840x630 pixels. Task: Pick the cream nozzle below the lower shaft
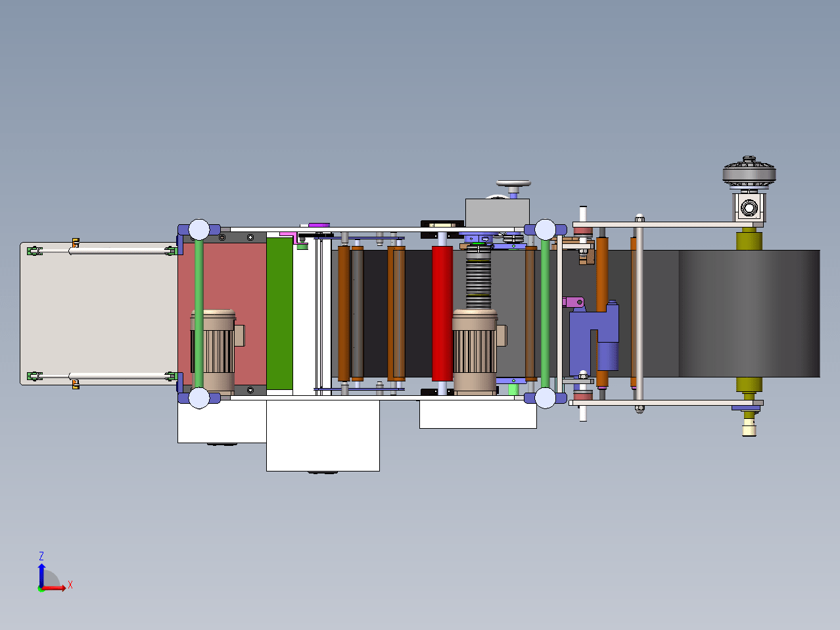(749, 429)
